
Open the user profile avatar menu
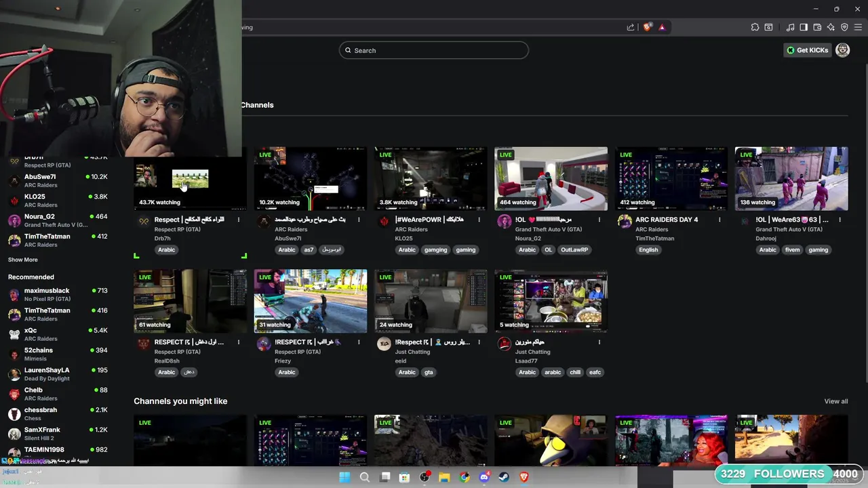pyautogui.click(x=843, y=50)
